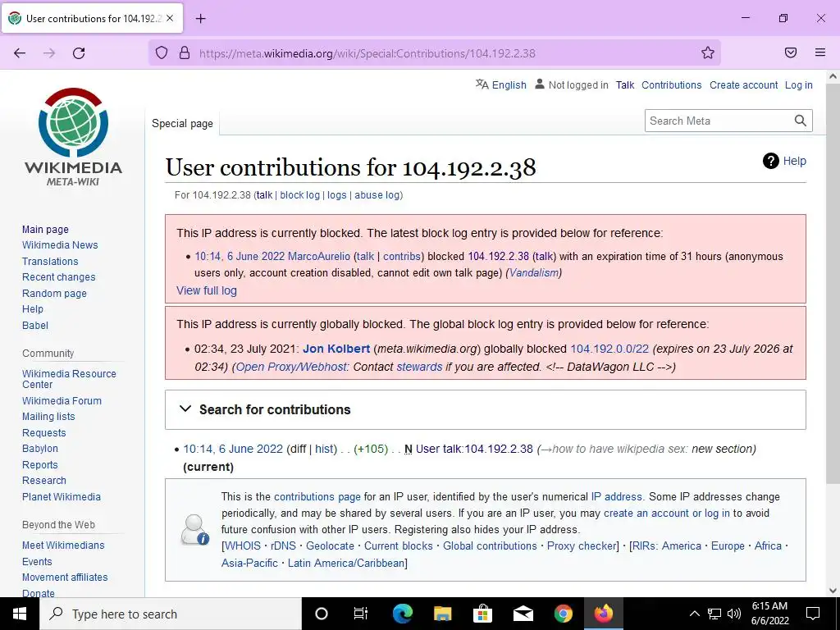Open Meet Wikimedians in sidebar
The height and width of the screenshot is (630, 840).
63,545
